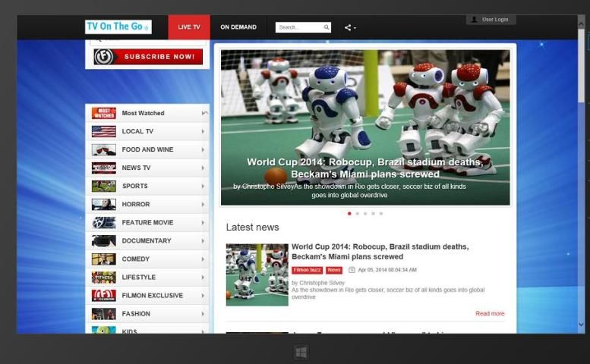Click the Subscribe Now button
The height and width of the screenshot is (364, 590).
coord(148,57)
